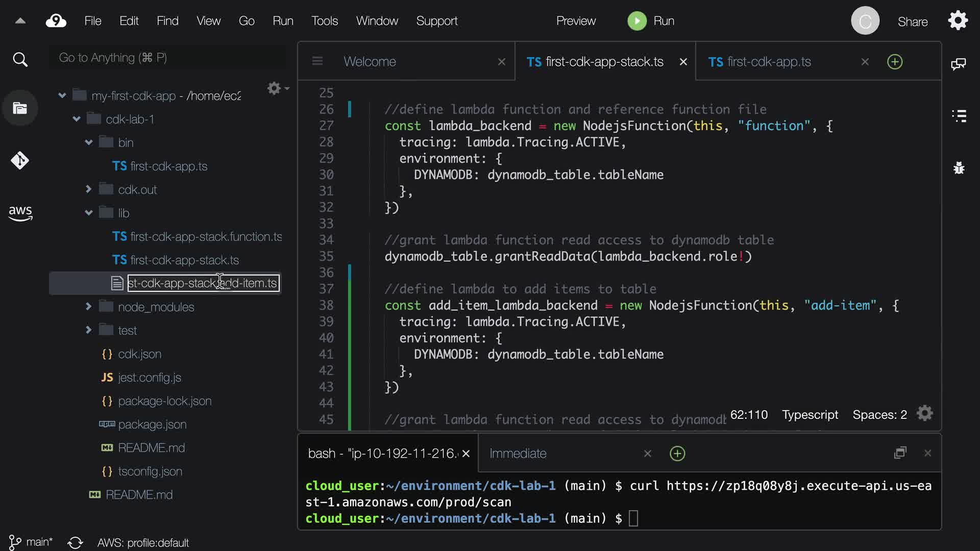Maximize the terminal pane
The image size is (980, 551).
coord(900,453)
